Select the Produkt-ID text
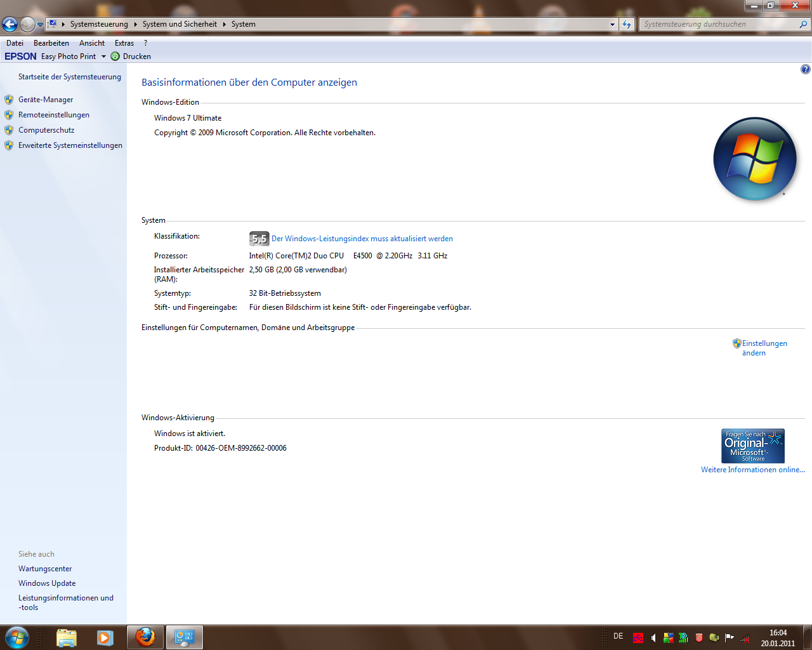The image size is (812, 650). tap(220, 448)
